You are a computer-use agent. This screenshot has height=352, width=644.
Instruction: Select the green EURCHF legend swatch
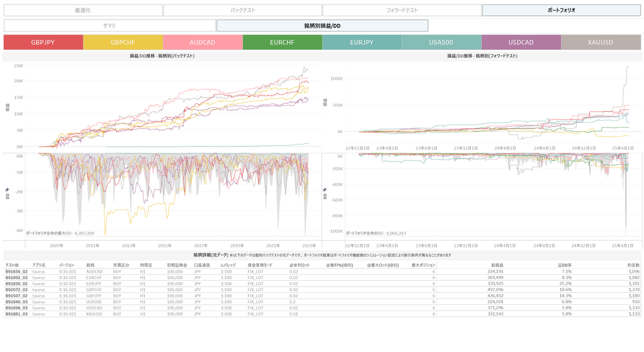click(x=282, y=42)
